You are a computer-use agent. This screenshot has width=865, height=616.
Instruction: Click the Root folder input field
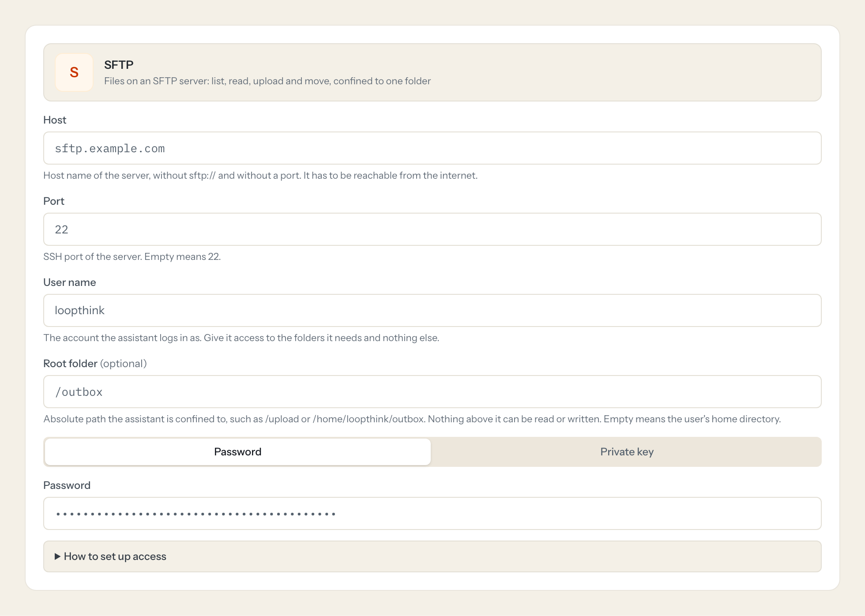[x=432, y=392]
